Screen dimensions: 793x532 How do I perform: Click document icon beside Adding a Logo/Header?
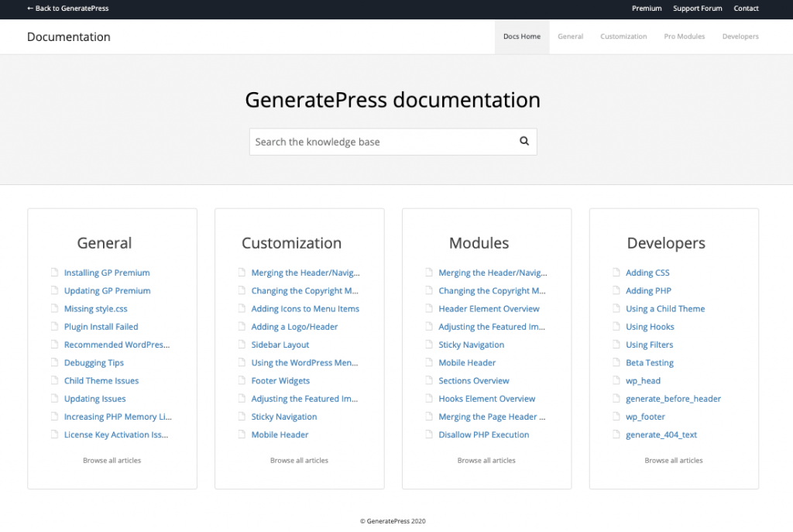tap(242, 327)
